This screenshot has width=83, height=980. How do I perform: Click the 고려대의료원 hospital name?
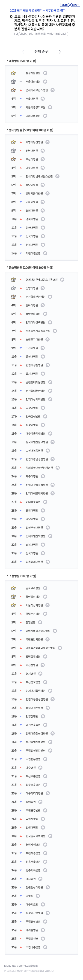[33, 116]
